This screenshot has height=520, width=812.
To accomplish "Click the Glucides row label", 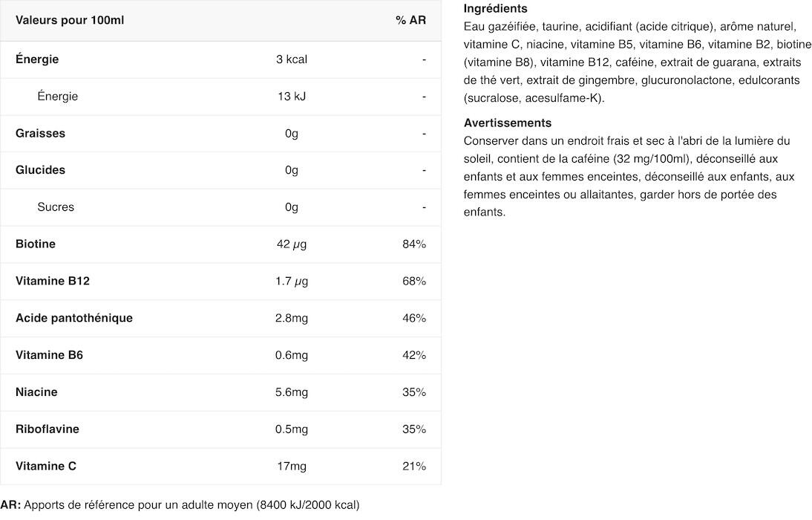I will tap(40, 170).
